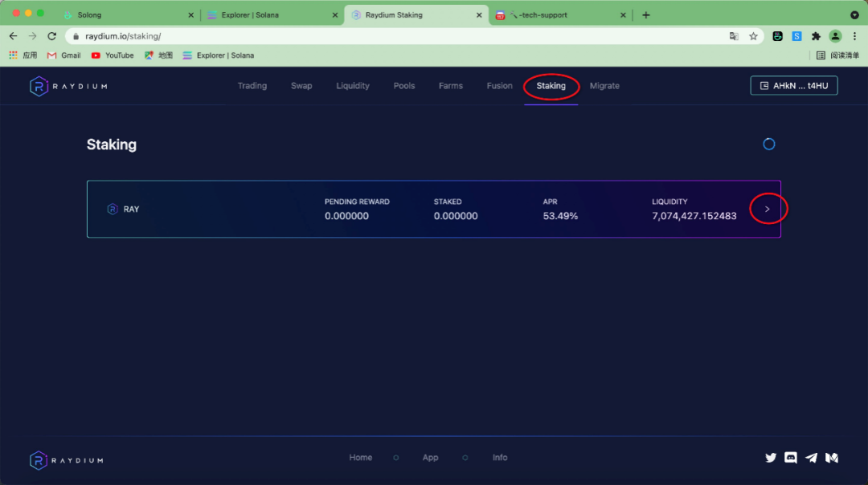
Task: Open the Gmail bookmark
Action: 64,55
